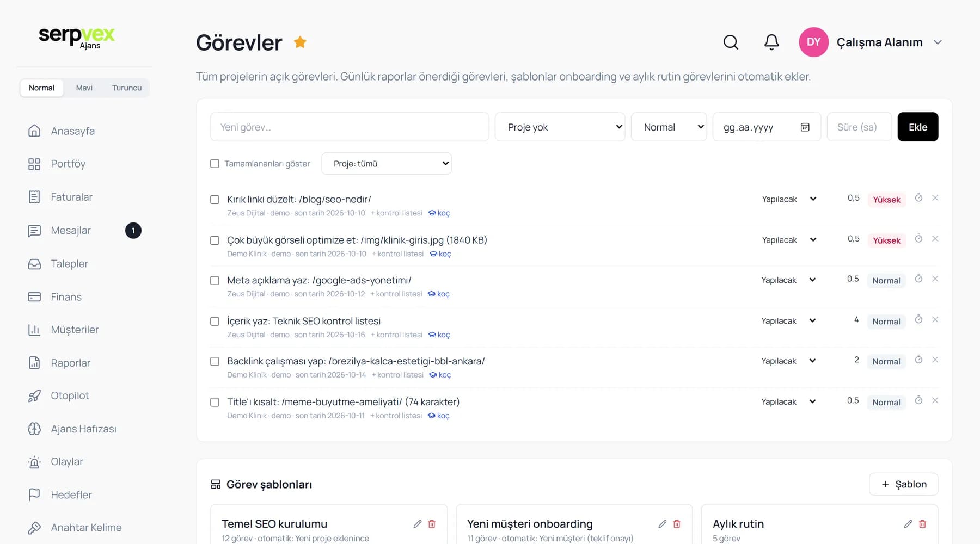The height and width of the screenshot is (544, 980).
Task: Switch to the Turuncu theme tab
Action: pyautogui.click(x=127, y=88)
